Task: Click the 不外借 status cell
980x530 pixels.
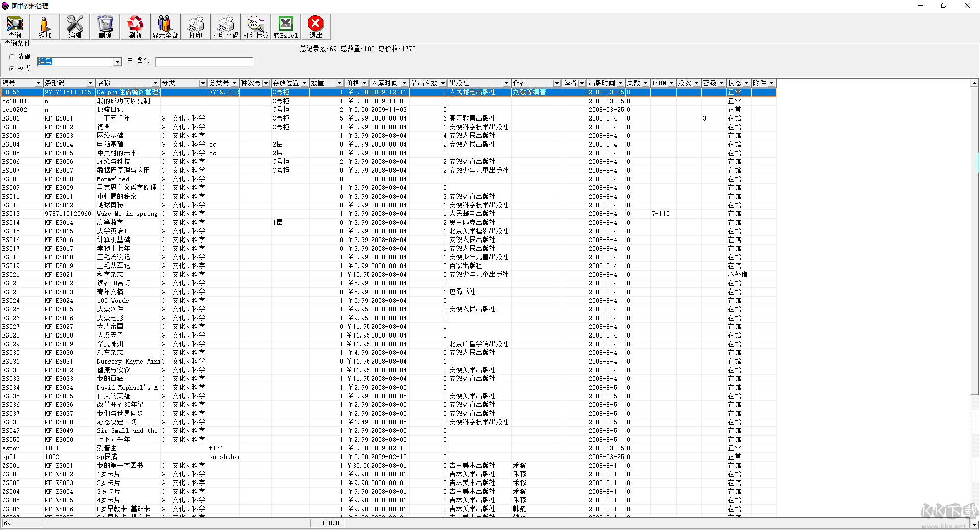Action: tap(738, 275)
